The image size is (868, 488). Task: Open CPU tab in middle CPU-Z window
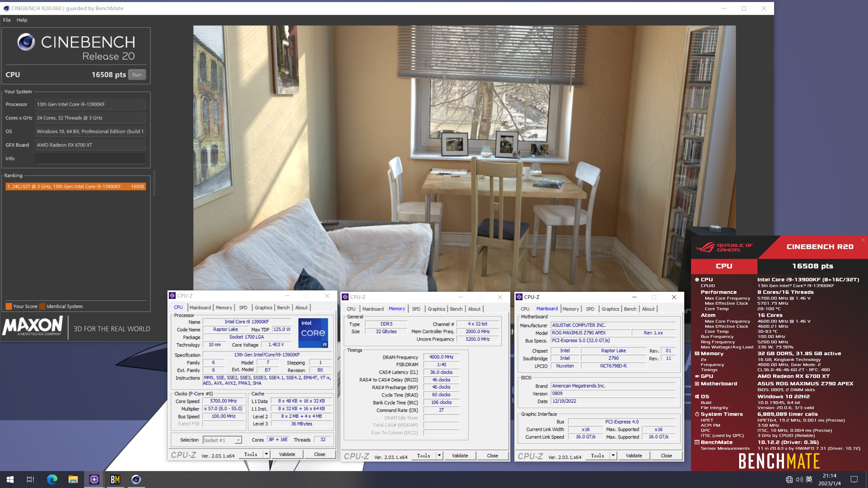[x=351, y=309]
